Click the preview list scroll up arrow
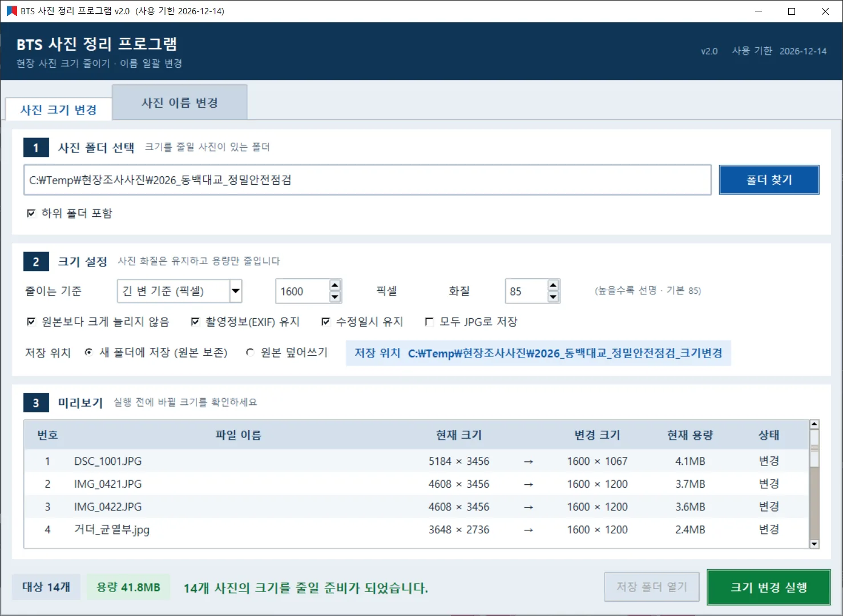This screenshot has height=616, width=843. (814, 424)
